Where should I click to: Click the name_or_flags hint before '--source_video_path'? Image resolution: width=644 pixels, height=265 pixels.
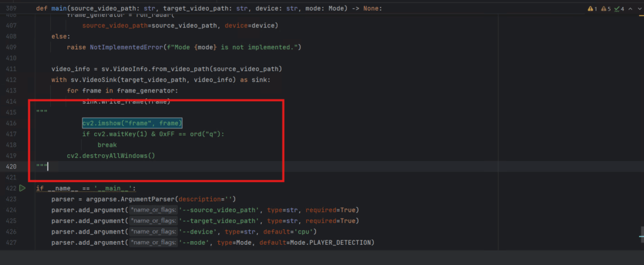(x=154, y=210)
